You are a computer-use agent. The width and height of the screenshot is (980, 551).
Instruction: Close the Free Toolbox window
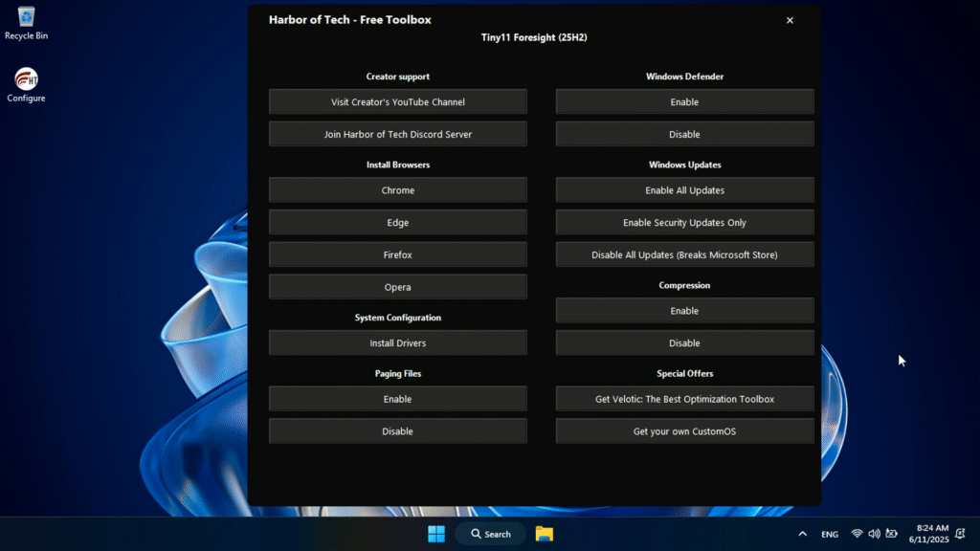[x=790, y=21]
